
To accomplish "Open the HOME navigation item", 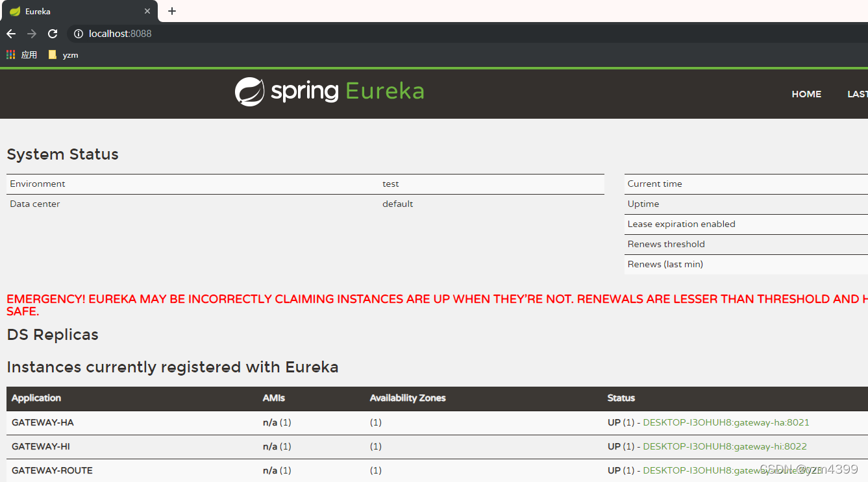I will click(806, 94).
